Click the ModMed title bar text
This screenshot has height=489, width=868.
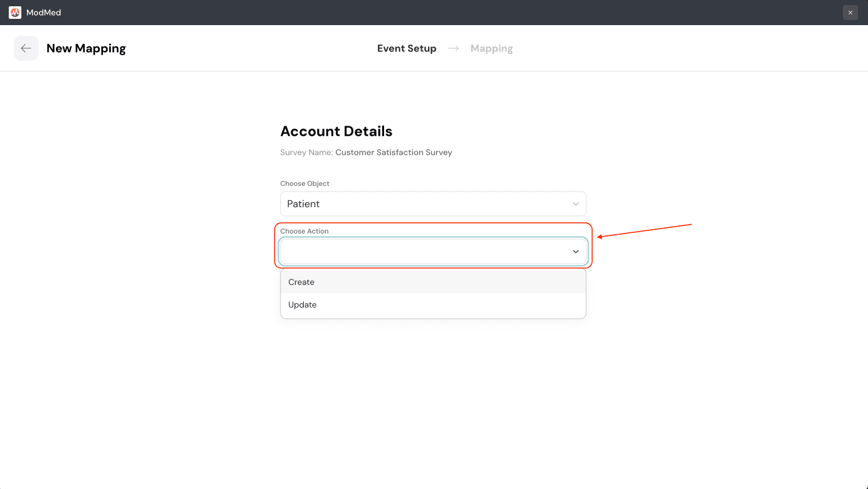click(x=43, y=13)
